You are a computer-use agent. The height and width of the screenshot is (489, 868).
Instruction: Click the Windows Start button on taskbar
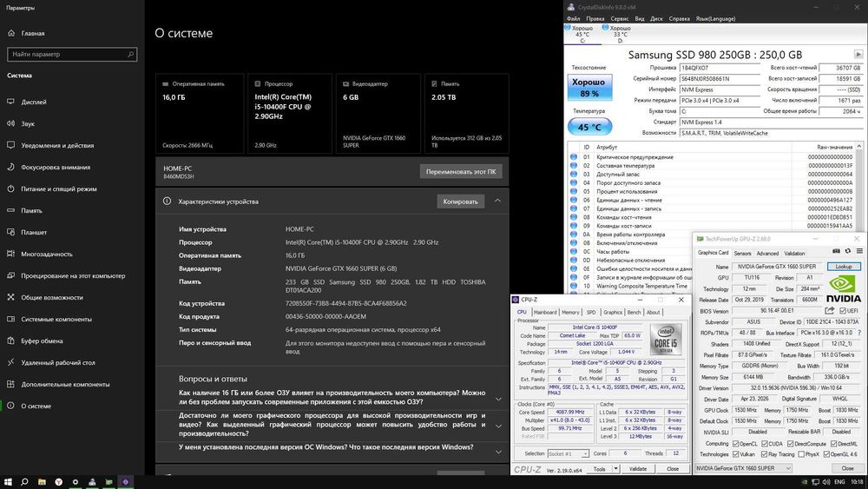[8, 482]
